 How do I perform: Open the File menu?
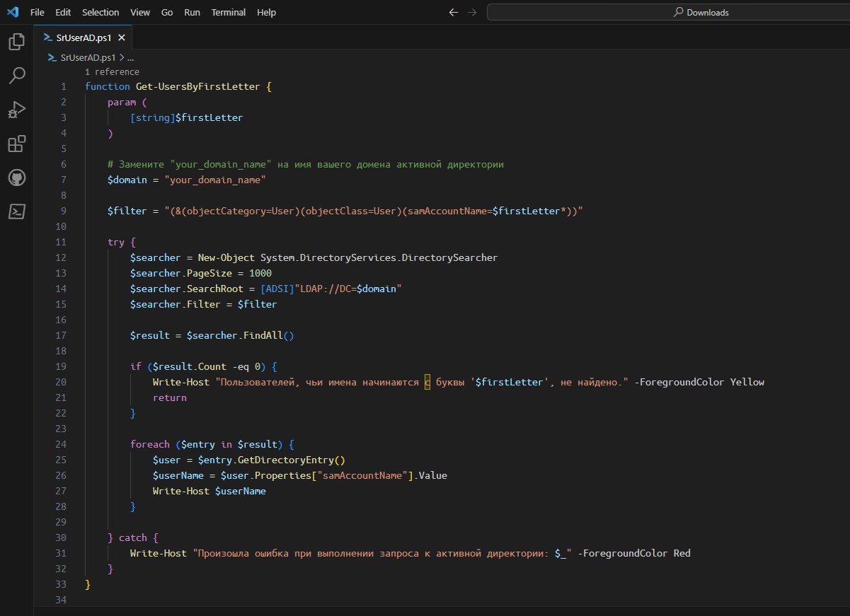click(38, 12)
